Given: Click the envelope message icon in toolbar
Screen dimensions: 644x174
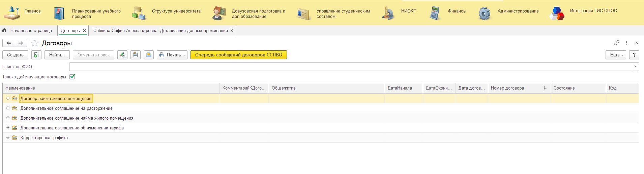Looking at the screenshot, I should [149, 55].
